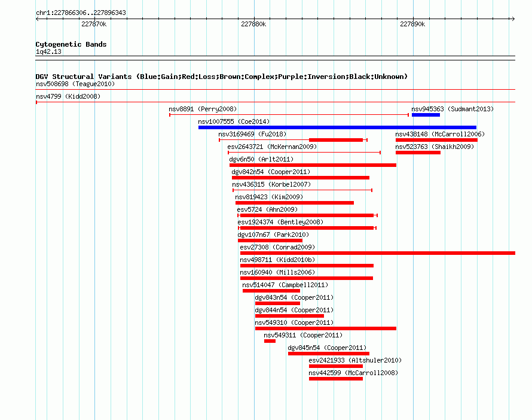
Task: Open dgv843n54 (Cooper2011) label
Action: pos(294,297)
